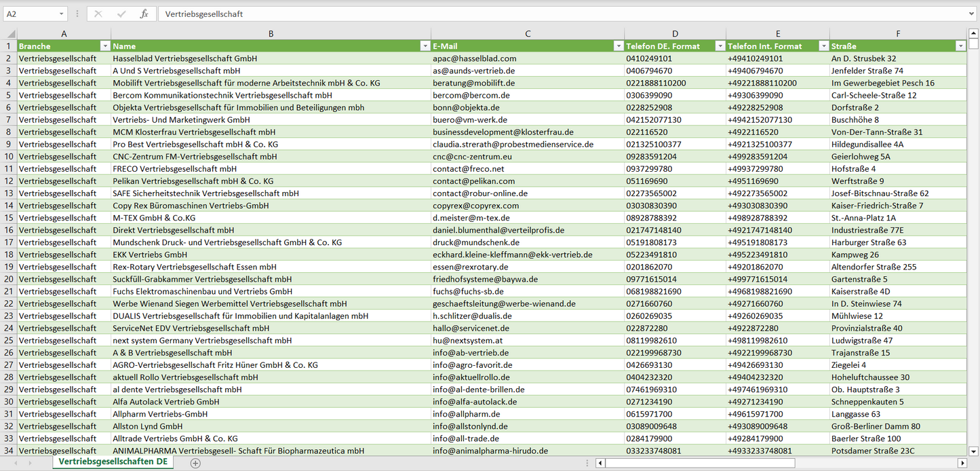
Task: Click the horizontal scrollbar right arrow
Action: tap(962, 463)
